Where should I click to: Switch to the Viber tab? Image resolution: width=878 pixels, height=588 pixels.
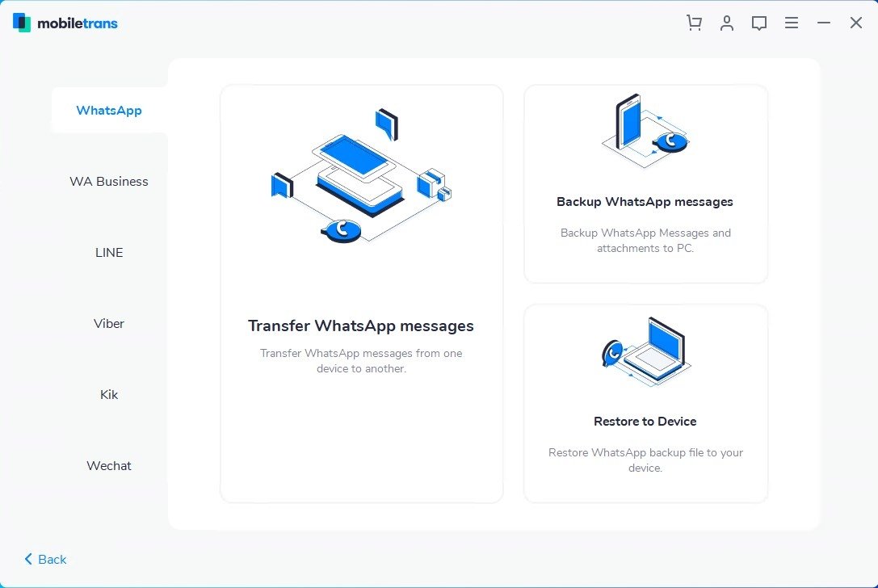click(108, 323)
